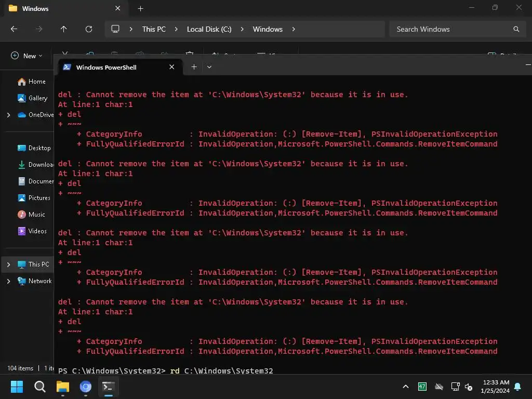Screen dimensions: 532x399
Task: Click the OneDrive offline cloud tray icon
Action: pos(439,387)
